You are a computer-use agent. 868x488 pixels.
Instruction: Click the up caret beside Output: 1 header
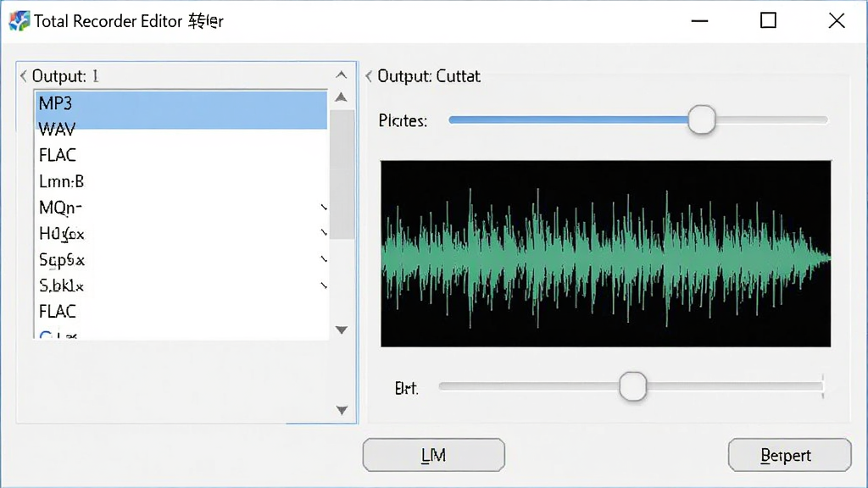342,75
